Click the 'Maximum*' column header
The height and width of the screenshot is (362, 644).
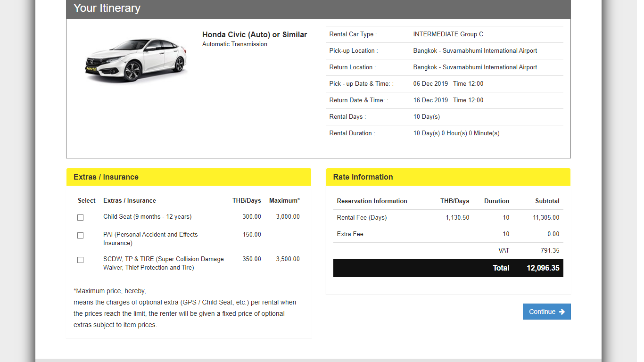(284, 200)
